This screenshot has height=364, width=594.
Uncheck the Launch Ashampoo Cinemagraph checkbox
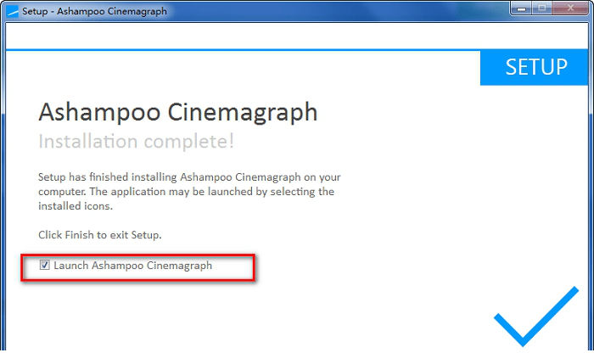44,265
